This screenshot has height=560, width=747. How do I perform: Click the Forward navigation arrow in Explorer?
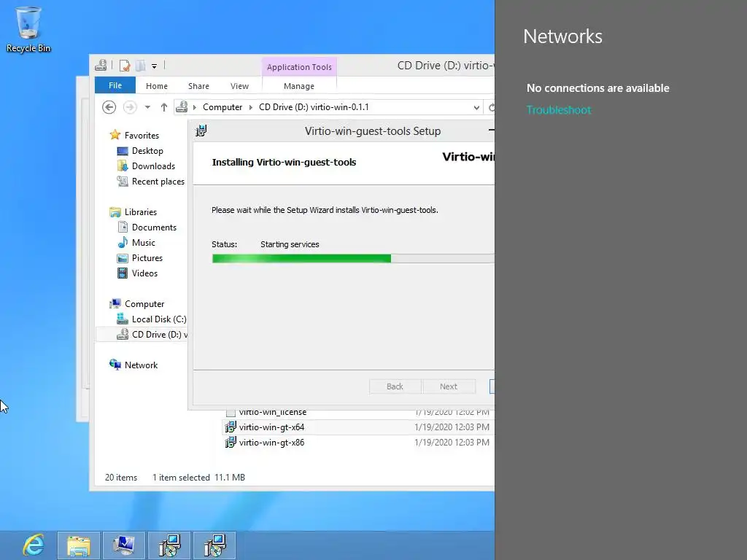pyautogui.click(x=130, y=107)
